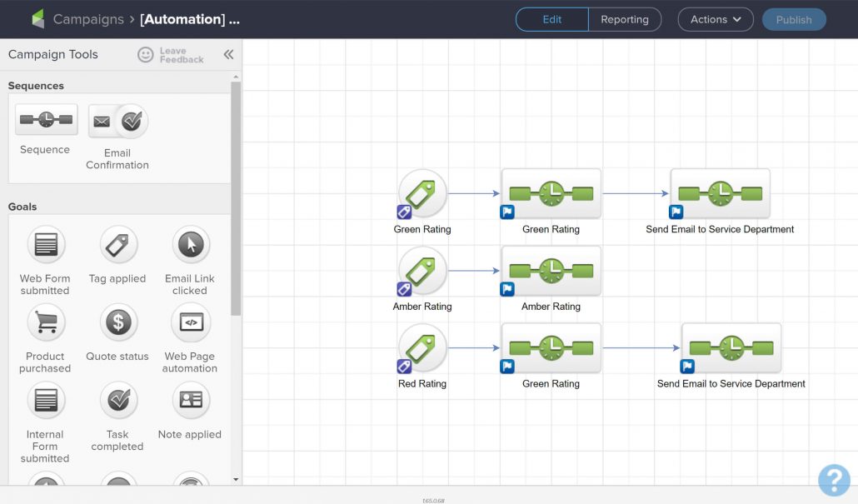Pick the Product purchased cart icon
Viewport: 858px width, 504px height.
(46, 322)
